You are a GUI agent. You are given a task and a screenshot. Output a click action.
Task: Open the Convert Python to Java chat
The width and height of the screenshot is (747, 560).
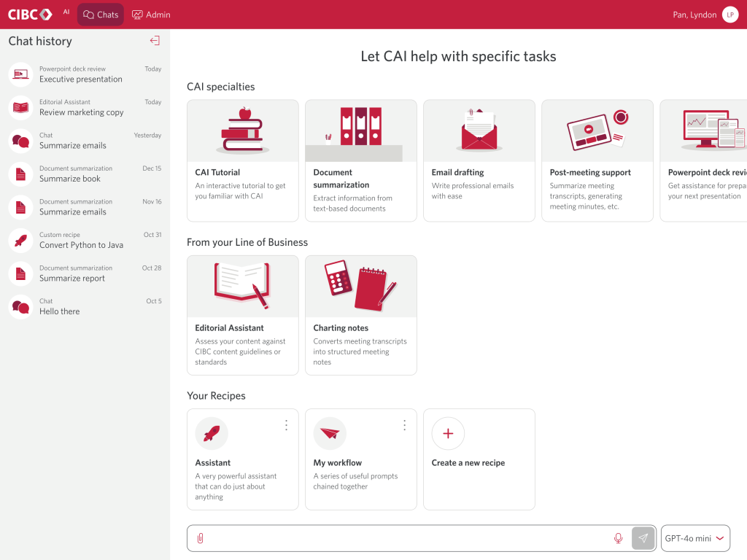[x=85, y=241]
